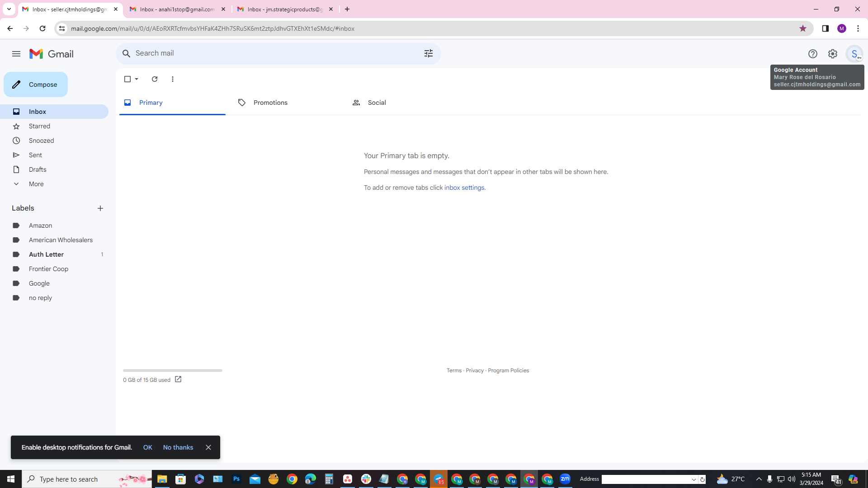Tick the select-all messages checkbox
This screenshot has width=868, height=488.
(127, 79)
